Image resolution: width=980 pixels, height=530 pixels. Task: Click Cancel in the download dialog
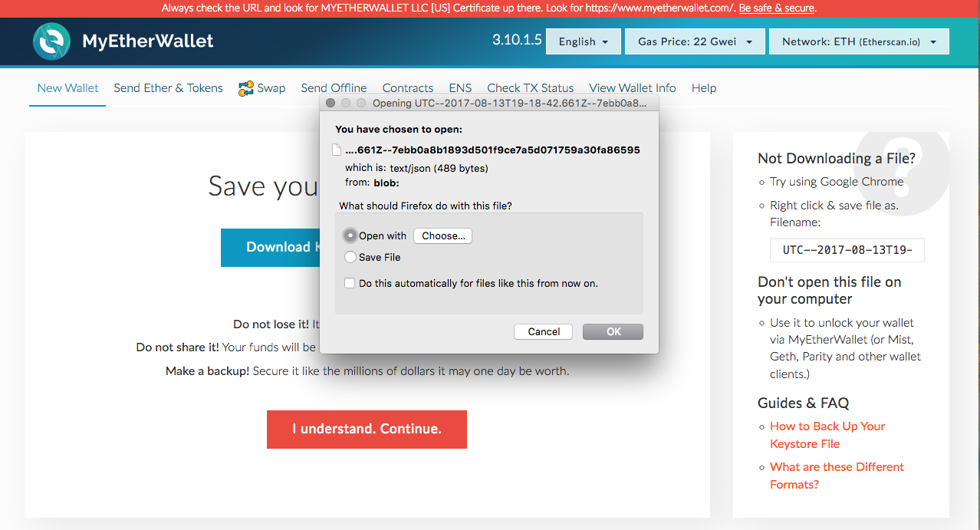[x=544, y=331]
